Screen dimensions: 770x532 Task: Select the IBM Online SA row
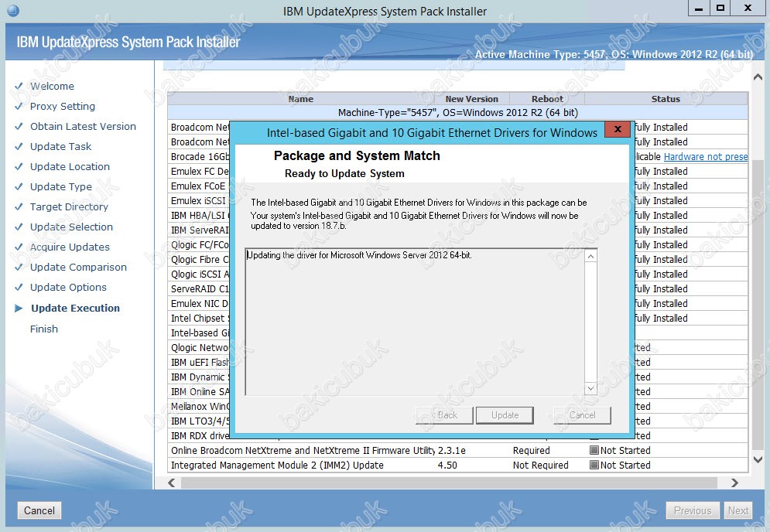pos(200,392)
